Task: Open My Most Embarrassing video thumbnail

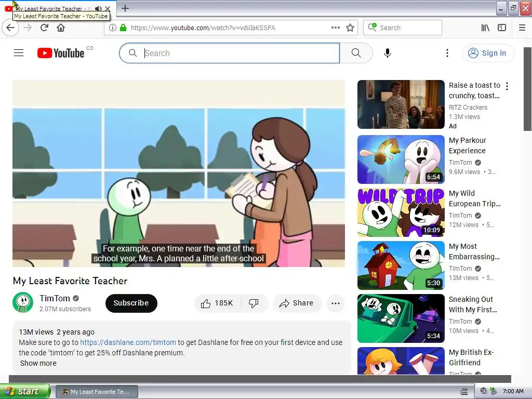Action: click(x=401, y=265)
